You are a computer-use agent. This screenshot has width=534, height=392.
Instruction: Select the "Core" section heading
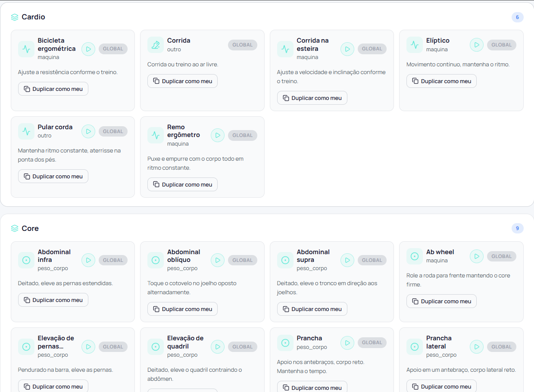(x=30, y=228)
